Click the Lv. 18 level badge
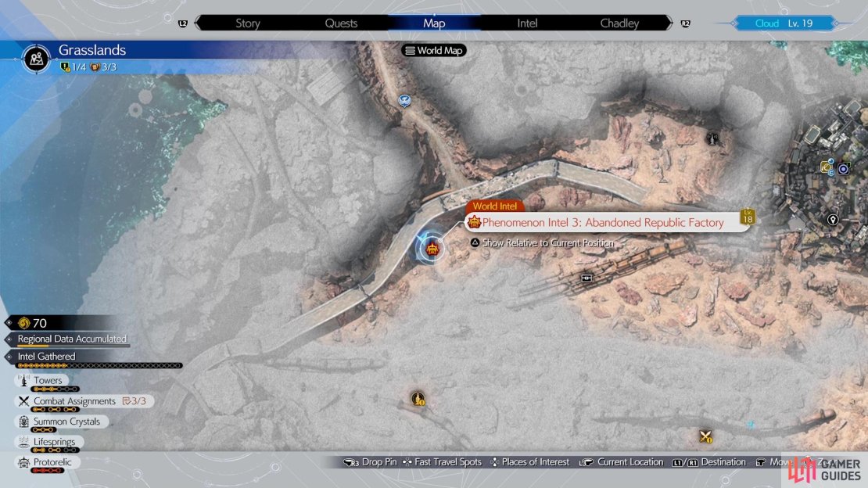 (x=748, y=217)
